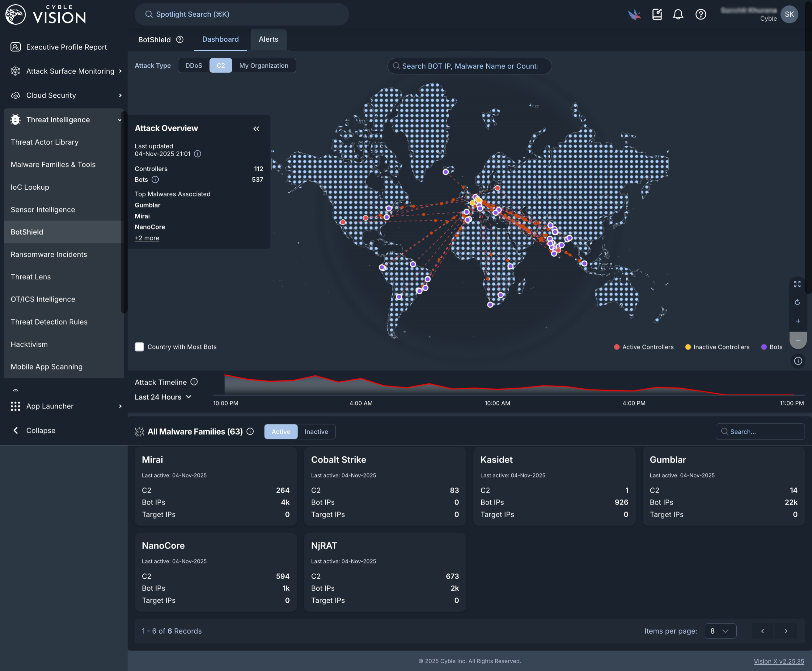Click info icon beside Bots count
The height and width of the screenshot is (671, 812).
tap(155, 180)
